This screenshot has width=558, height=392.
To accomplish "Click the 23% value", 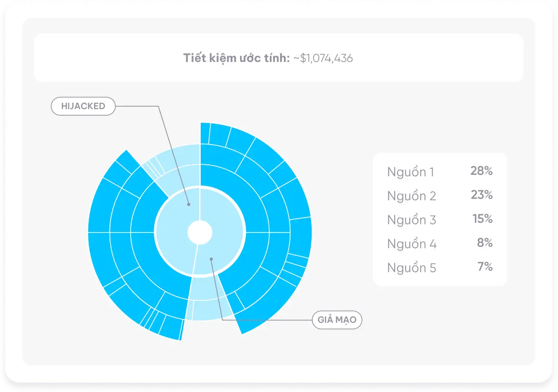I will (x=481, y=195).
